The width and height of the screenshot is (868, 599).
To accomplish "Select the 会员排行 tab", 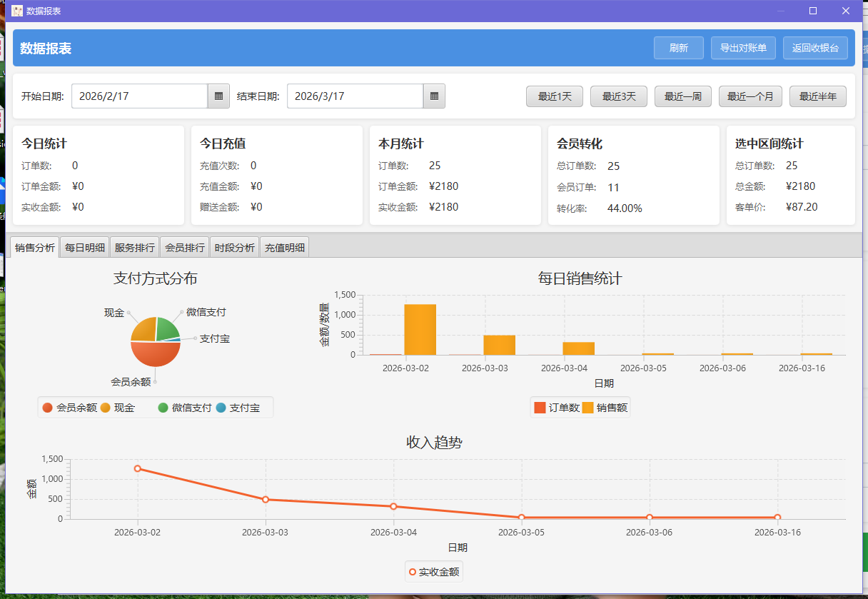I will (185, 248).
